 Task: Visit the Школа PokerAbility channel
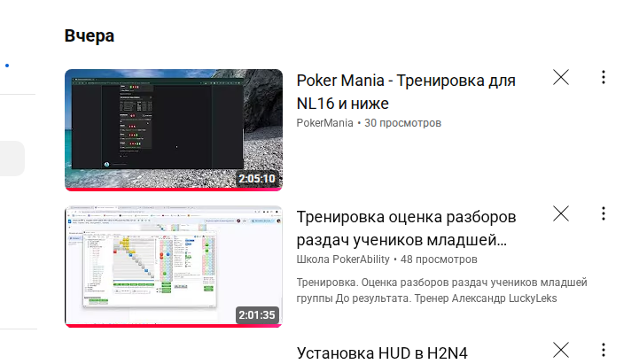coord(343,259)
